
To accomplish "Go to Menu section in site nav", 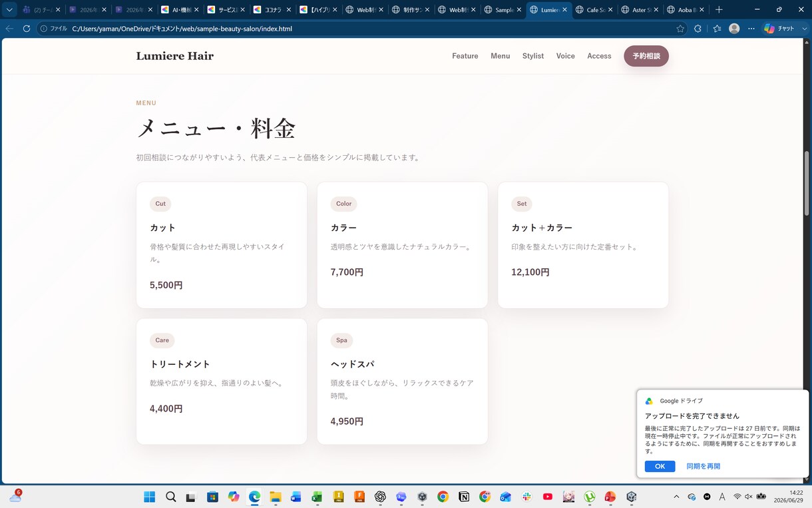I will click(501, 56).
